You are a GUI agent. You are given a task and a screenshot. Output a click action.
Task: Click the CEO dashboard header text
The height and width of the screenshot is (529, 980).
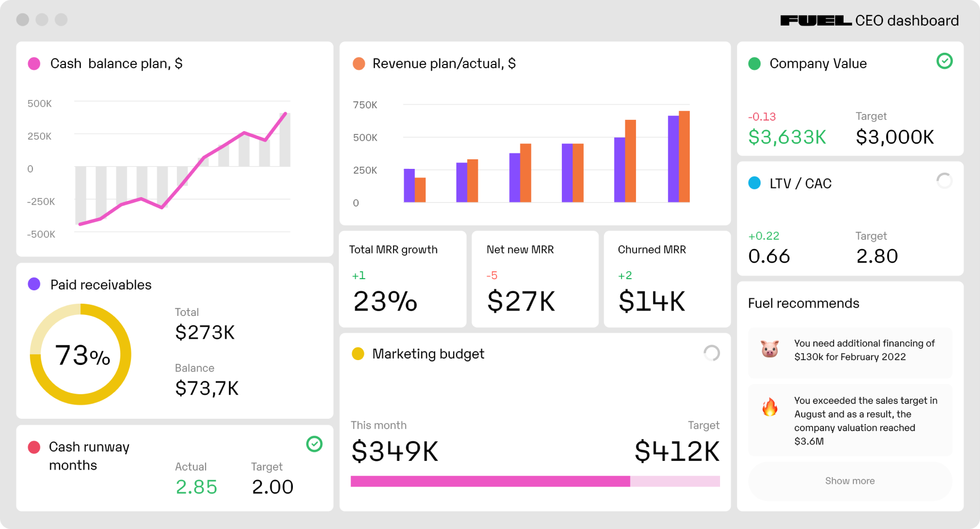(x=907, y=21)
